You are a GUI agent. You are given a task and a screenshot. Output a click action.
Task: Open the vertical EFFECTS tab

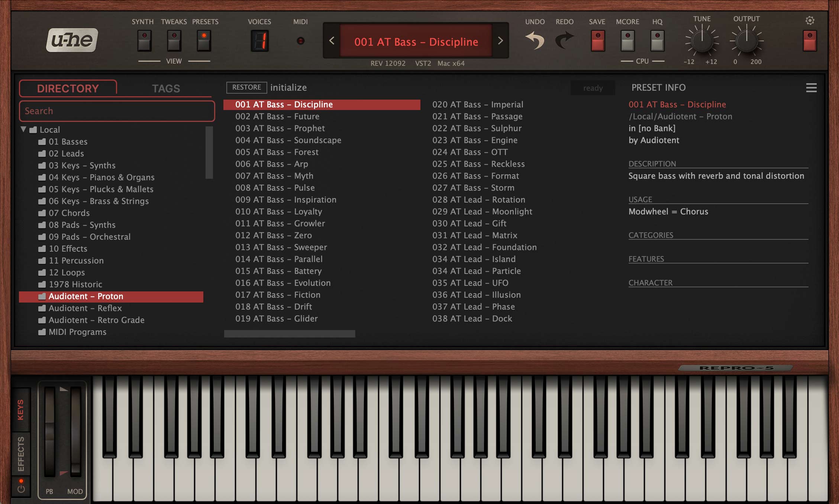(x=21, y=453)
